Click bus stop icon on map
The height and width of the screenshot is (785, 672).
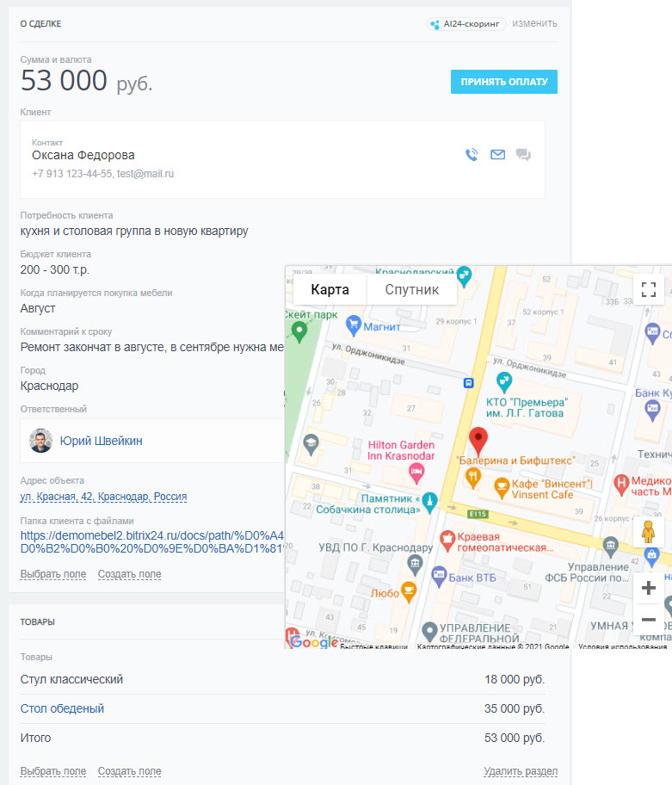tap(468, 383)
